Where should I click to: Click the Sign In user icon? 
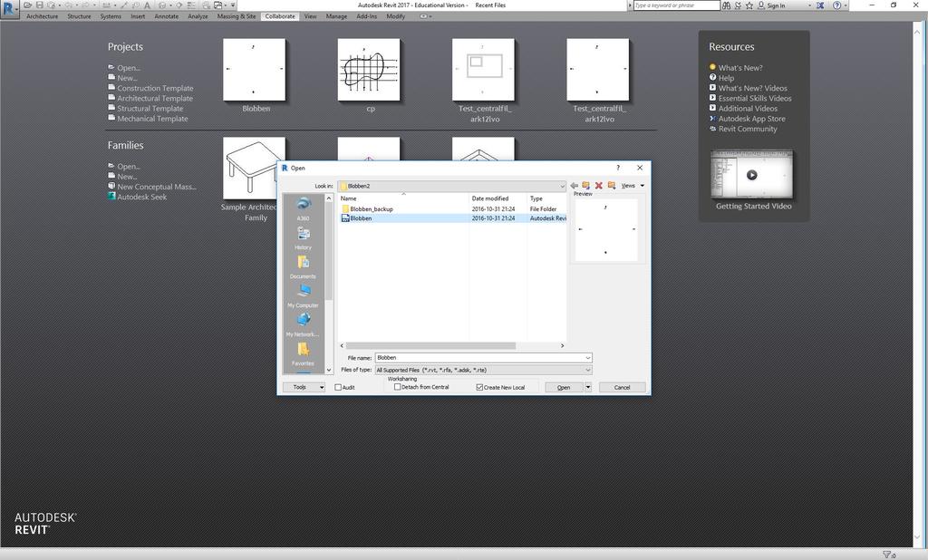(761, 5)
